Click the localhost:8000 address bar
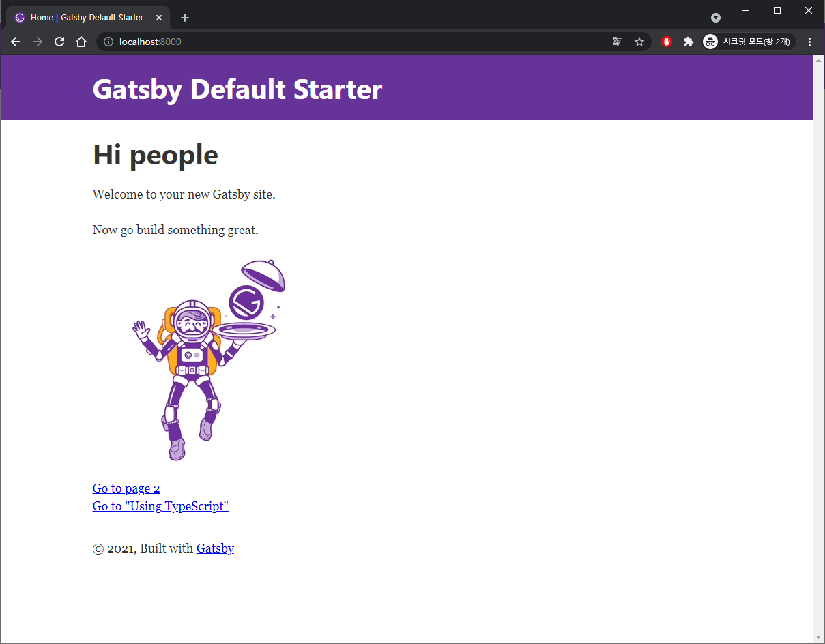 (374, 42)
